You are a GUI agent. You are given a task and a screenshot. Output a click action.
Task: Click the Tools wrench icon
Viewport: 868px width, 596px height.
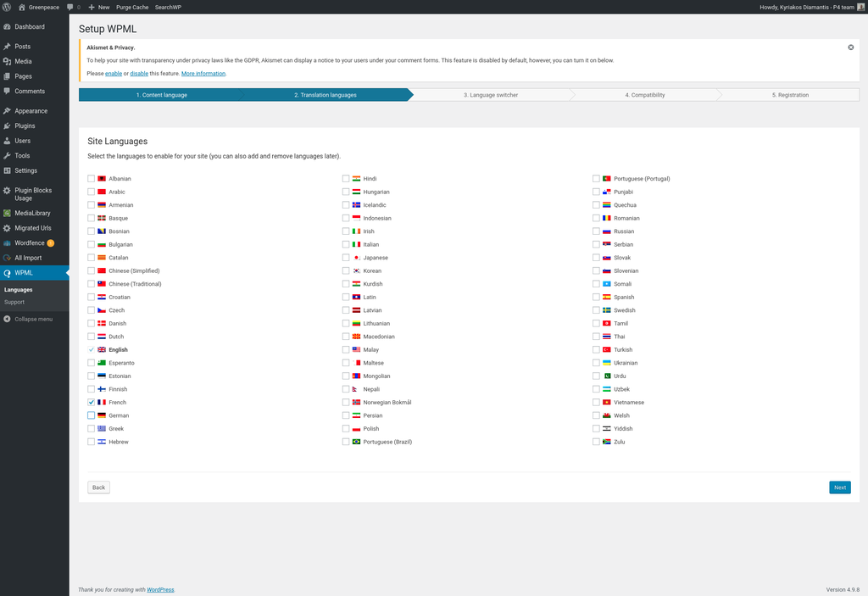point(7,156)
